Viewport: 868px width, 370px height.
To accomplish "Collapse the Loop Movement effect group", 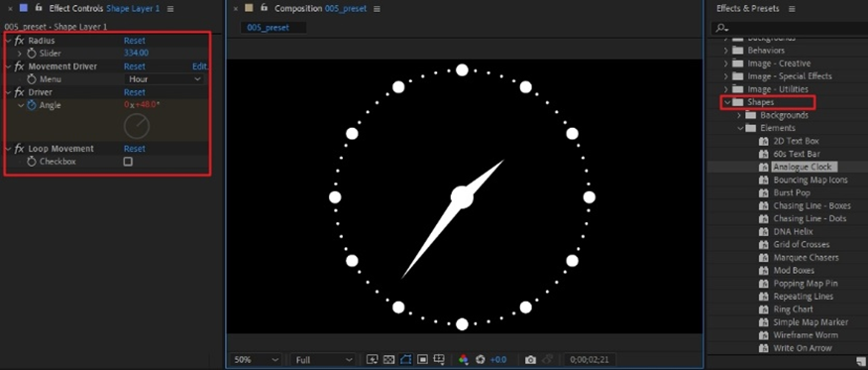I will tap(8, 149).
